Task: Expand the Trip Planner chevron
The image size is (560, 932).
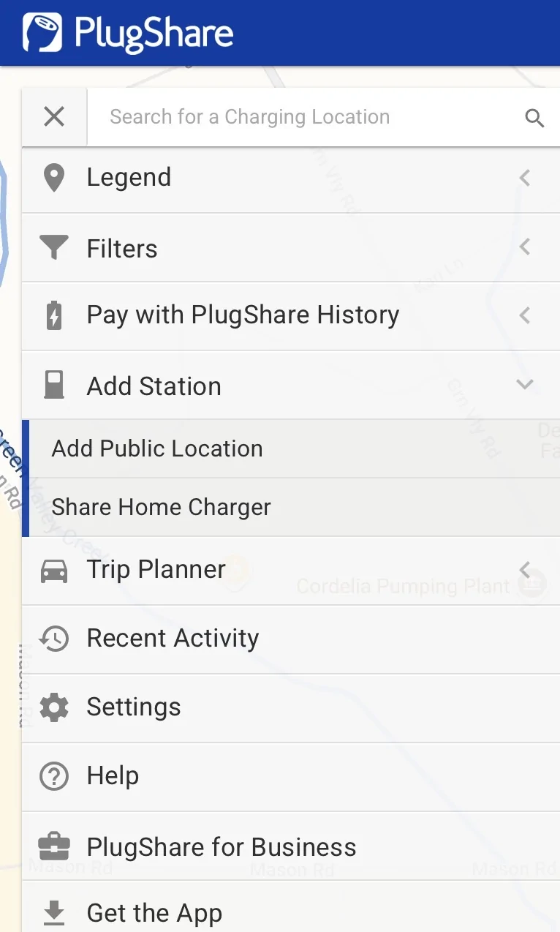Action: 525,569
